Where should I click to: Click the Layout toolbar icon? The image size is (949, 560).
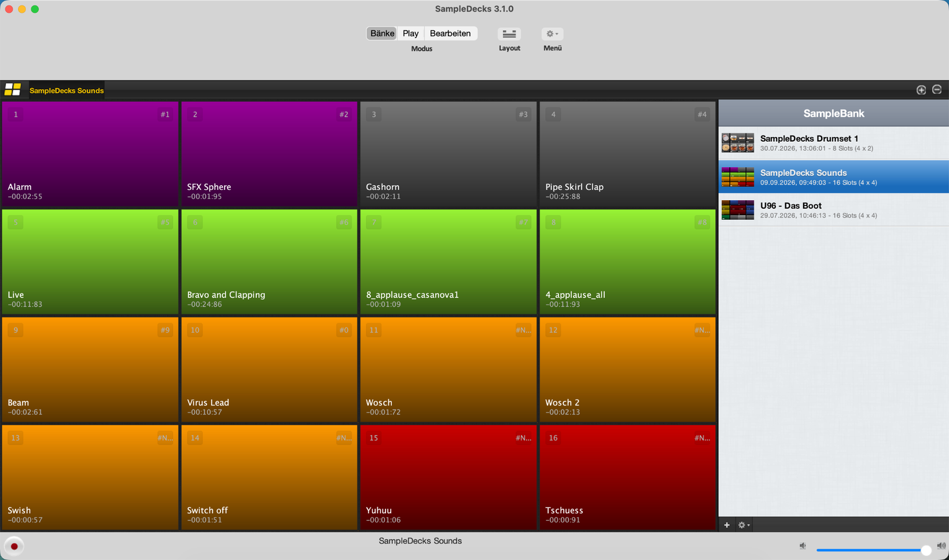509,34
